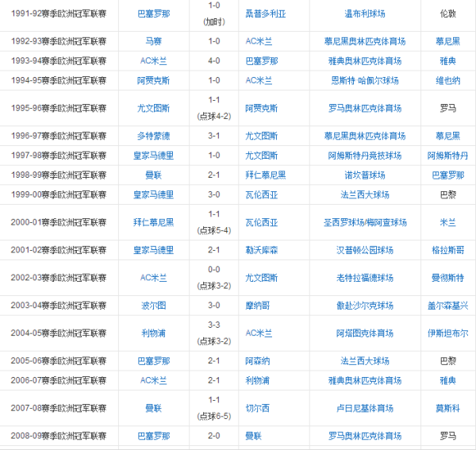Click 慕尼黑 city link in 1996-97 row
The width and height of the screenshot is (476, 450).
click(x=448, y=136)
